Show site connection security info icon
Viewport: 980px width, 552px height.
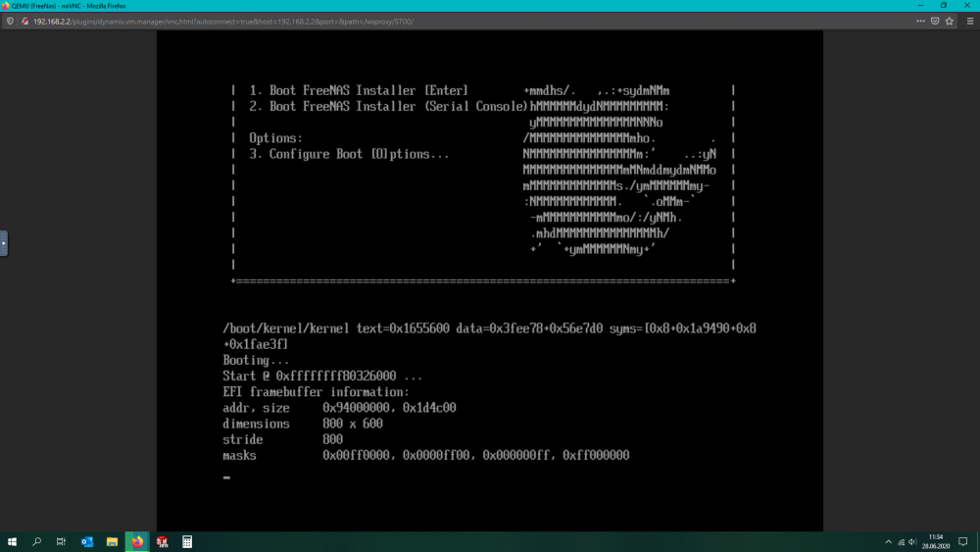point(25,22)
